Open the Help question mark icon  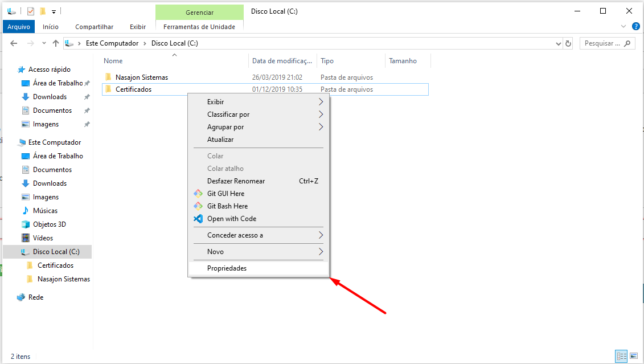pyautogui.click(x=635, y=26)
